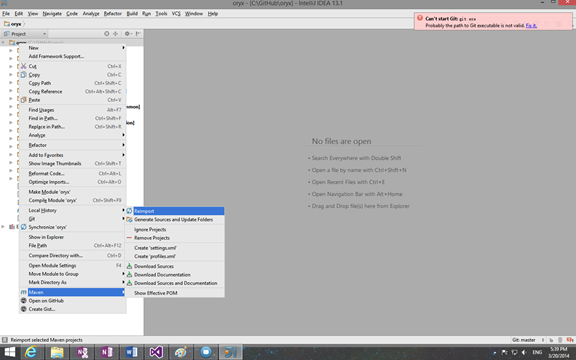Image resolution: width=576 pixels, height=360 pixels.
Task: Open the VCS menu
Action: [176, 14]
